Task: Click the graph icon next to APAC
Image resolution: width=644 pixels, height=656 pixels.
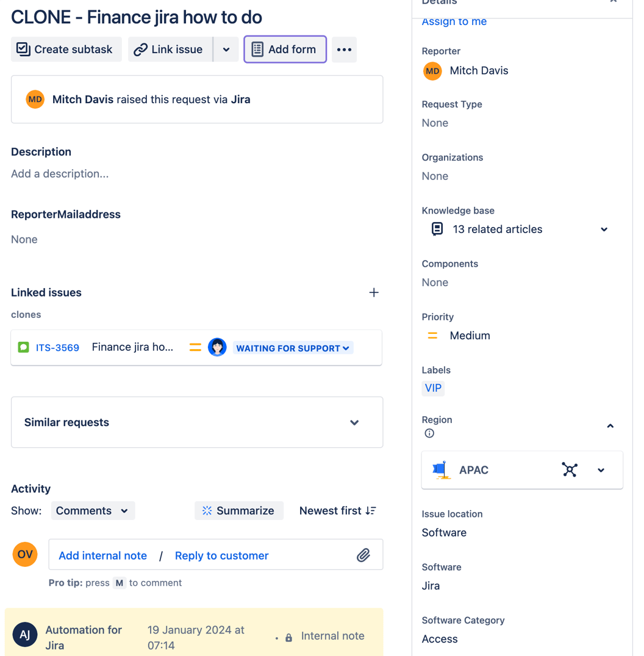Action: (x=570, y=470)
